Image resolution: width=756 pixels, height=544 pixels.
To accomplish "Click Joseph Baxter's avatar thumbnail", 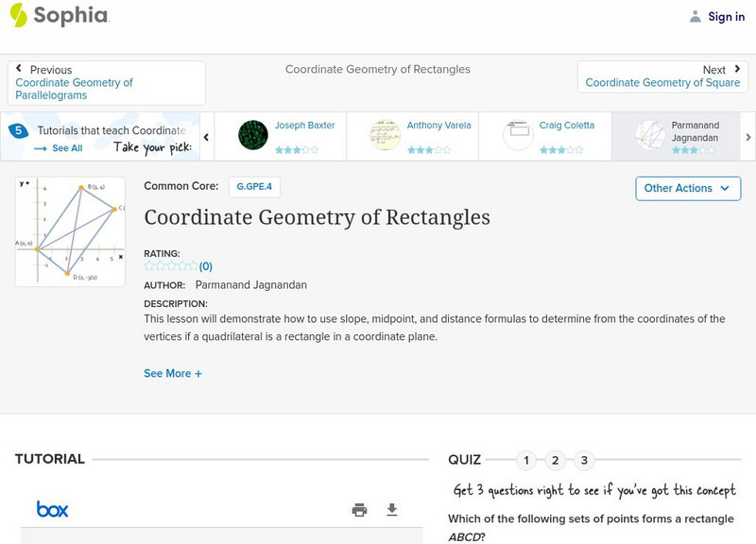I will 253,135.
